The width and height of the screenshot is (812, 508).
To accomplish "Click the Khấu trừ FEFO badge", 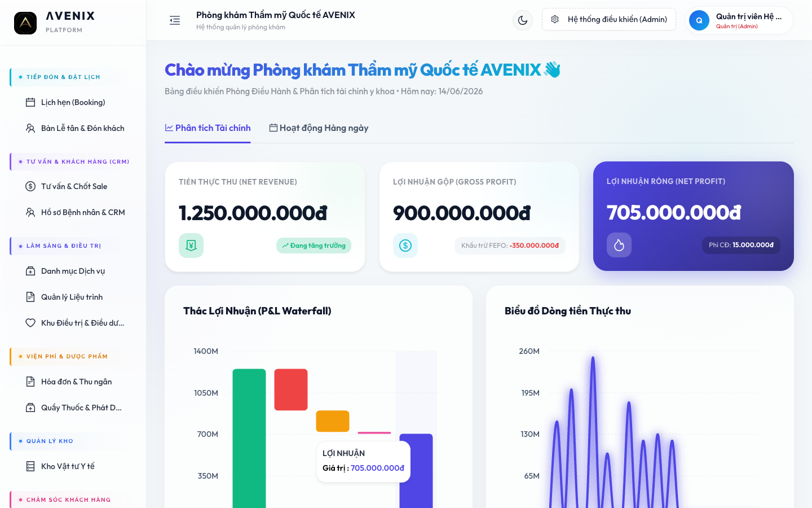I will point(510,246).
